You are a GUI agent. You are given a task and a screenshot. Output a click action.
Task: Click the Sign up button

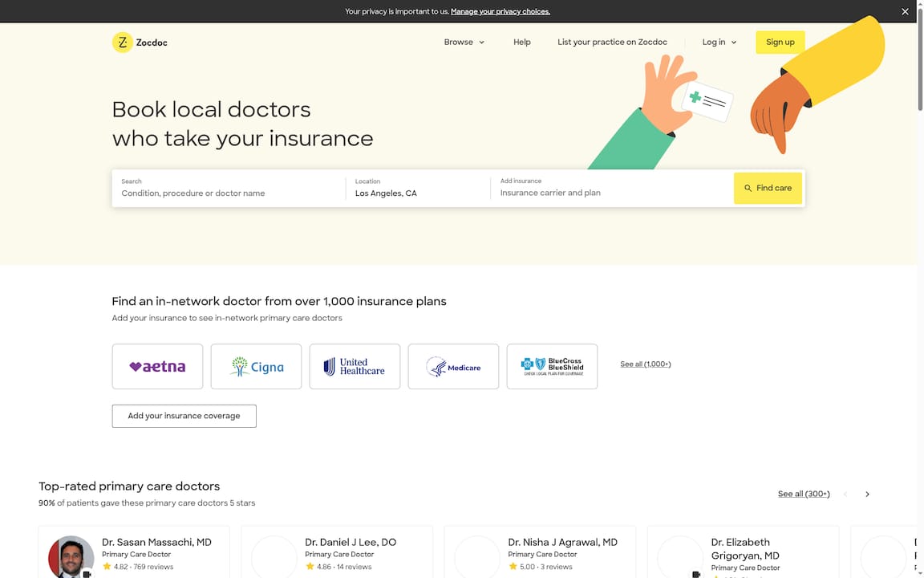779,42
